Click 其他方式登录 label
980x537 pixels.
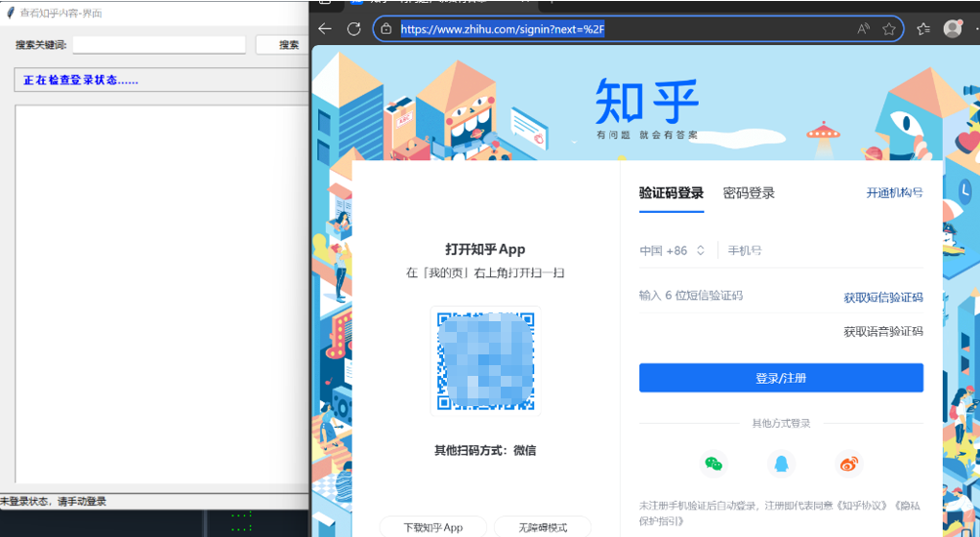(781, 423)
